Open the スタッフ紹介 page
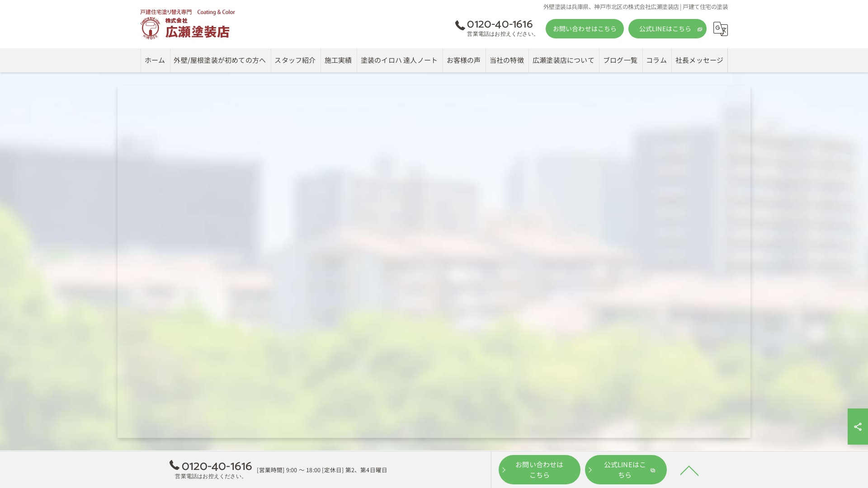The image size is (868, 488). click(x=295, y=60)
